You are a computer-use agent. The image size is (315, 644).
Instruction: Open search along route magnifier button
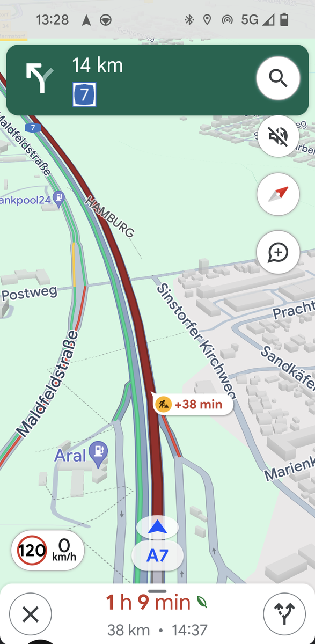point(278,78)
